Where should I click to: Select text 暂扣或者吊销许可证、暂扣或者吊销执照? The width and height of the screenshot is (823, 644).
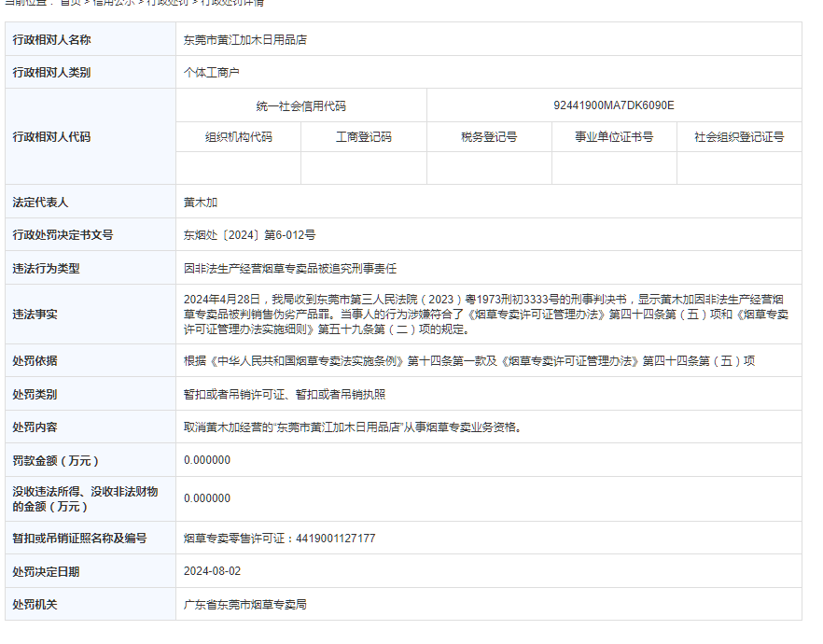point(285,394)
